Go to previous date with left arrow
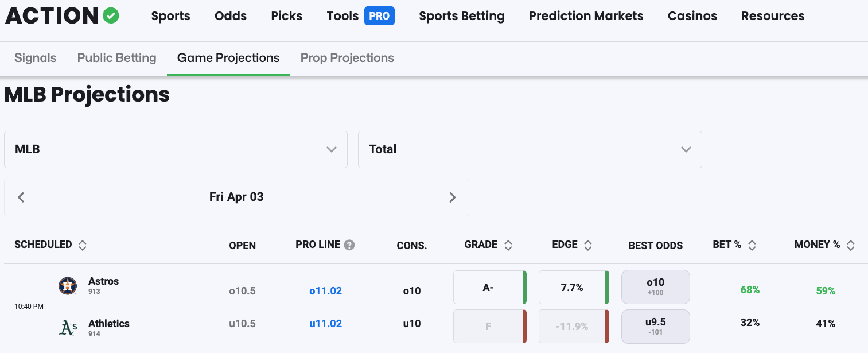The height and width of the screenshot is (353, 868). [21, 197]
